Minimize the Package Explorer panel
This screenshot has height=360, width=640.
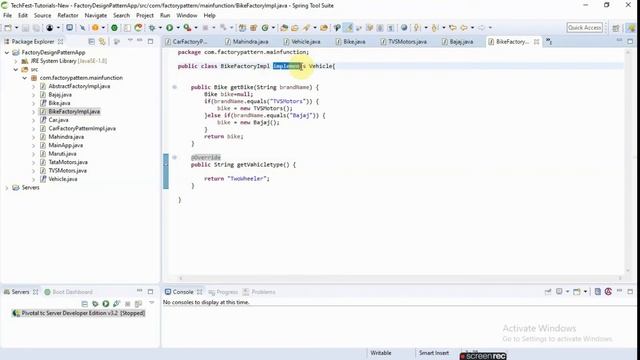click(140, 40)
